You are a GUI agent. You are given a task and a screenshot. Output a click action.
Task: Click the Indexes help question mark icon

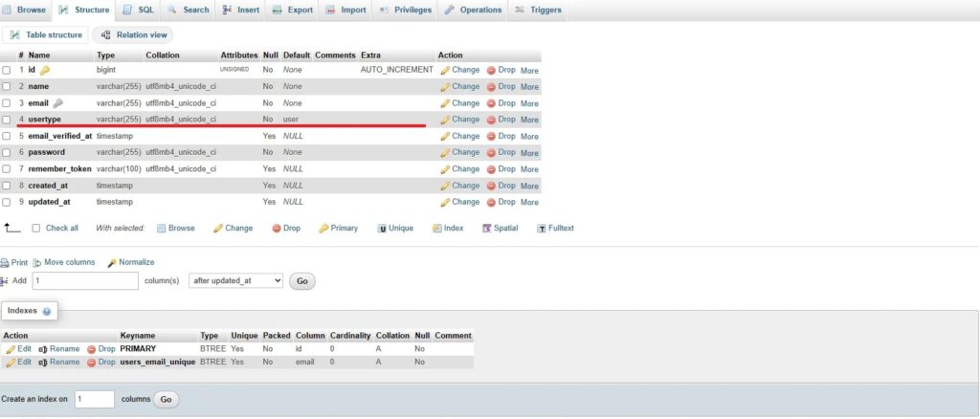(47, 312)
